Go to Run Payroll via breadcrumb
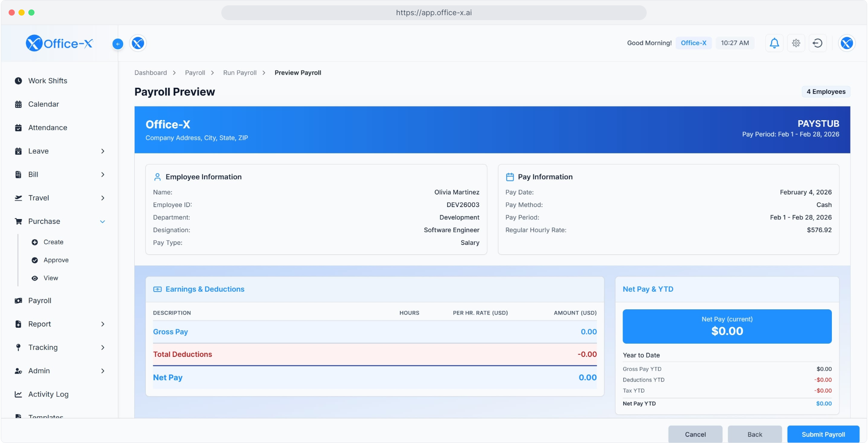This screenshot has height=443, width=868. click(x=239, y=72)
